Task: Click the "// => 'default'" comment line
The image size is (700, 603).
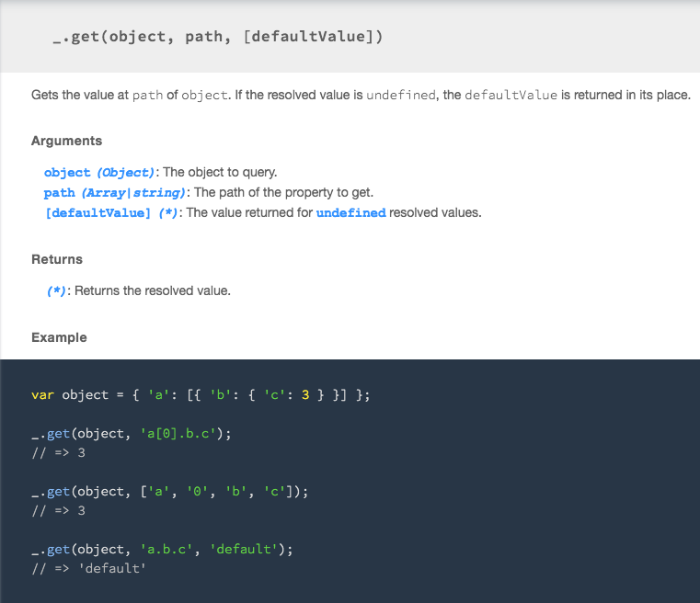Action: click(x=89, y=569)
